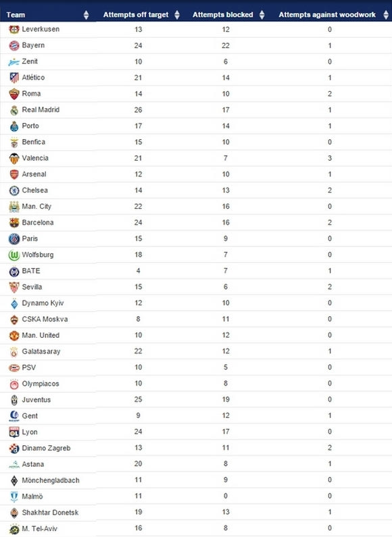Sort table by Team column arrows
This screenshot has height=537, width=392.
(86, 15)
